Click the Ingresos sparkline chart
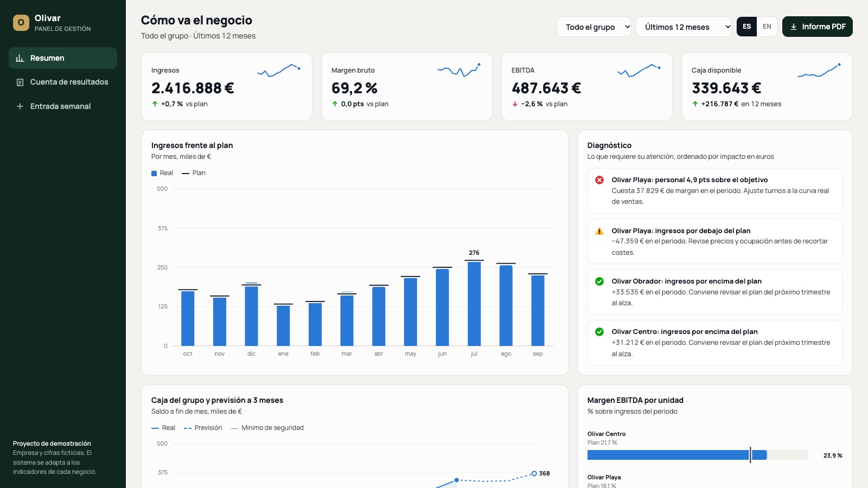The height and width of the screenshot is (488, 868). (279, 70)
